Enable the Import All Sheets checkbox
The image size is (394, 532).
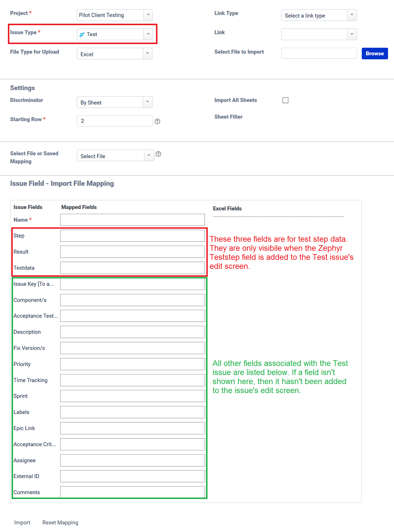pyautogui.click(x=285, y=100)
